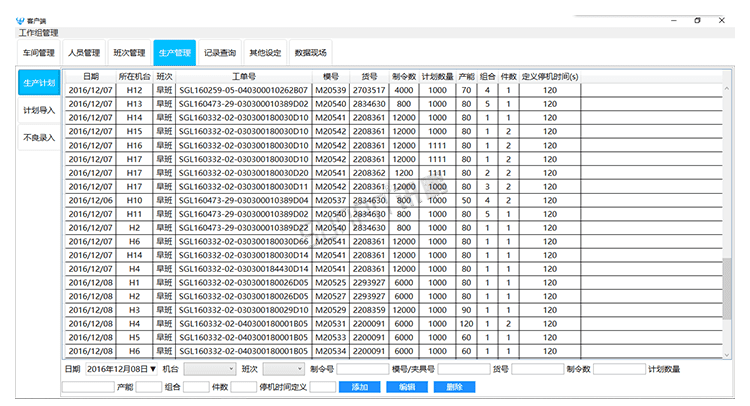Focus the 制令号 input field
Viewport: 750px width, 406px height.
point(362,369)
